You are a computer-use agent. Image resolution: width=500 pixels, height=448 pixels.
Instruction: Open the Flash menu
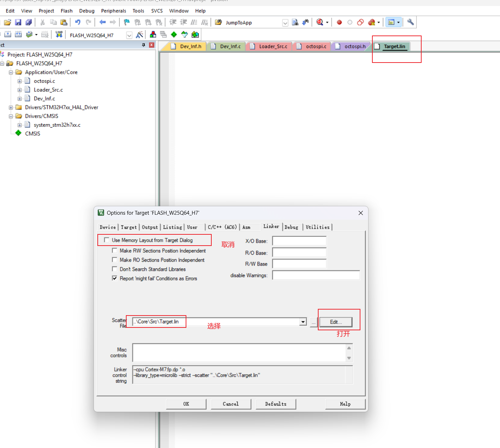click(x=66, y=11)
